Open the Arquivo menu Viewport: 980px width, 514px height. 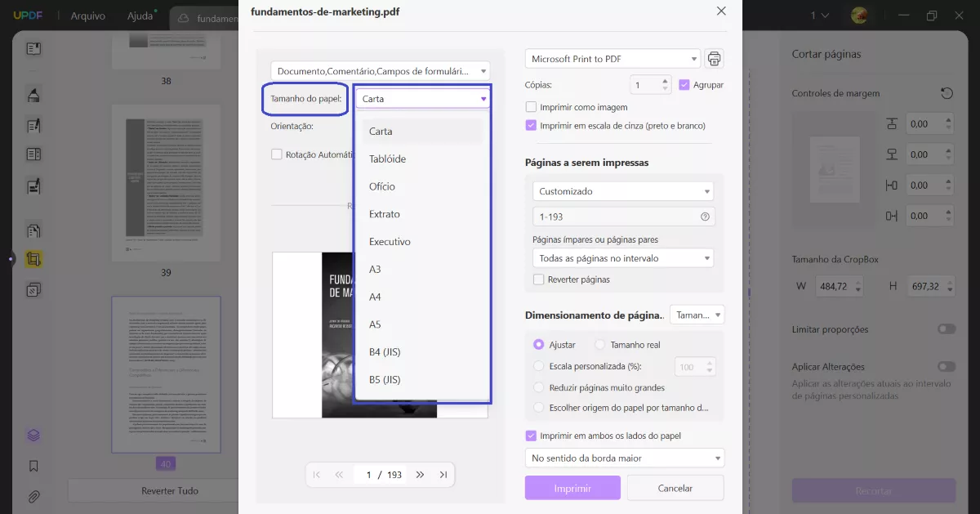(x=87, y=15)
